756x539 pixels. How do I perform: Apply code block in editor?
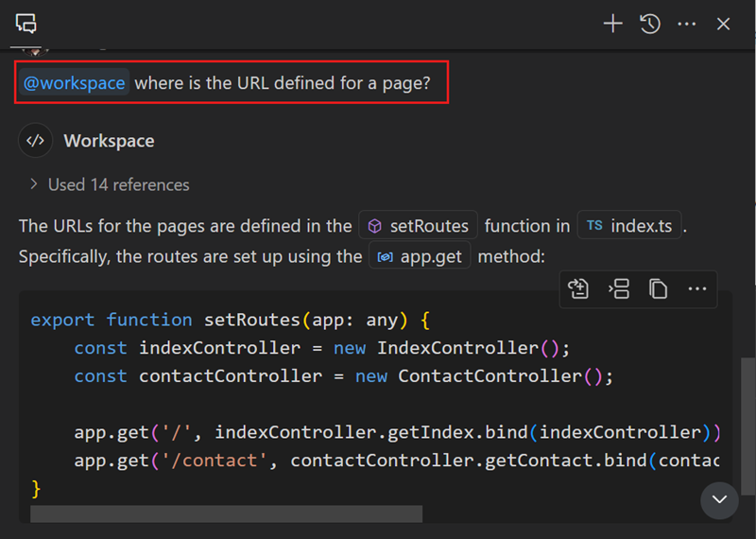pyautogui.click(x=578, y=288)
